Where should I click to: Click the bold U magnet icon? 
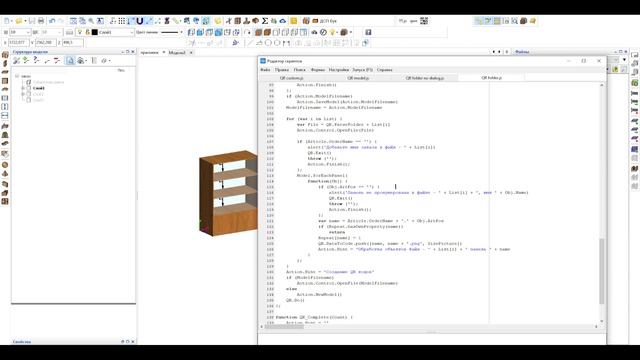140,21
